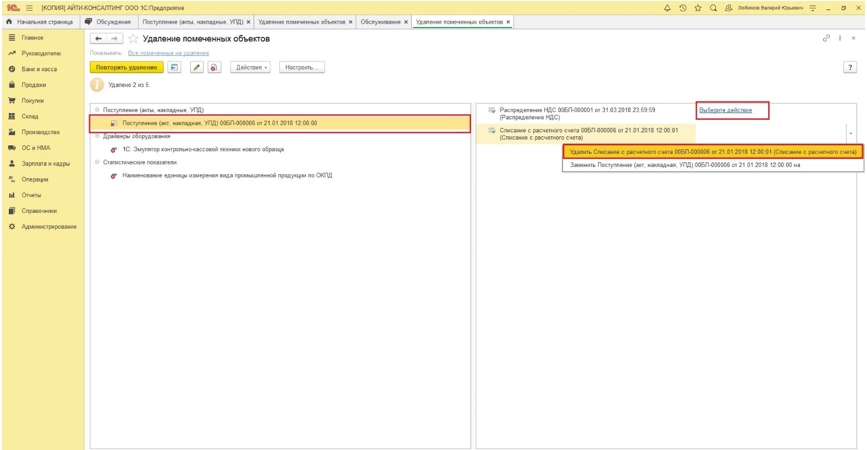The width and height of the screenshot is (867, 450).
Task: Click the Настроить... button
Action: pyautogui.click(x=301, y=67)
